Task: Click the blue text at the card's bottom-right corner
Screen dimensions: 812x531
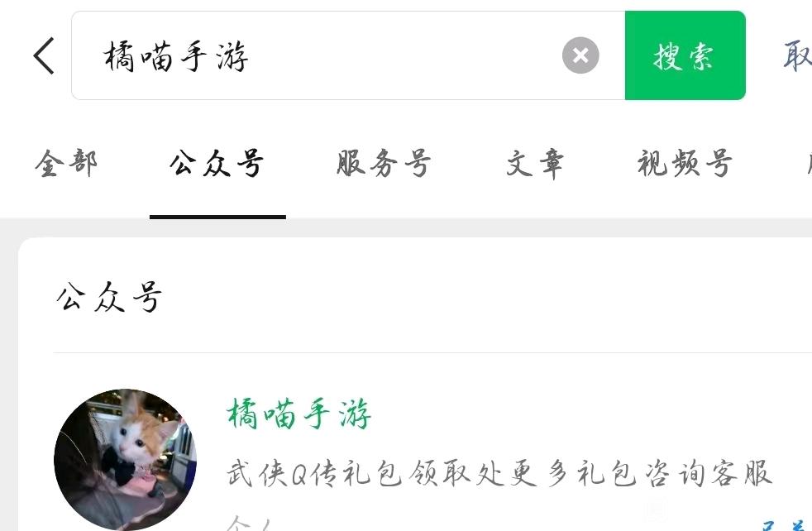Action: pyautogui.click(x=786, y=525)
